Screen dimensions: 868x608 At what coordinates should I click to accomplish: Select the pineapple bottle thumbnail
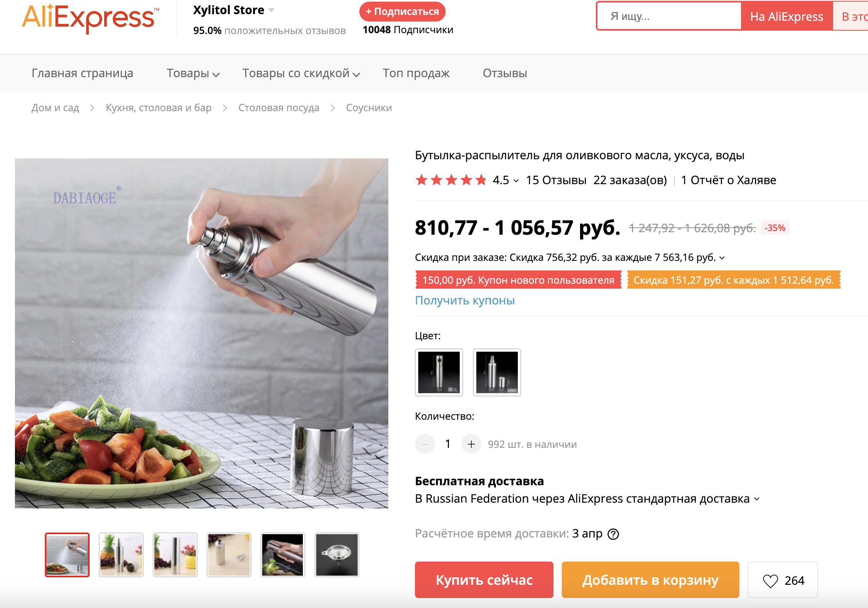pyautogui.click(x=121, y=555)
